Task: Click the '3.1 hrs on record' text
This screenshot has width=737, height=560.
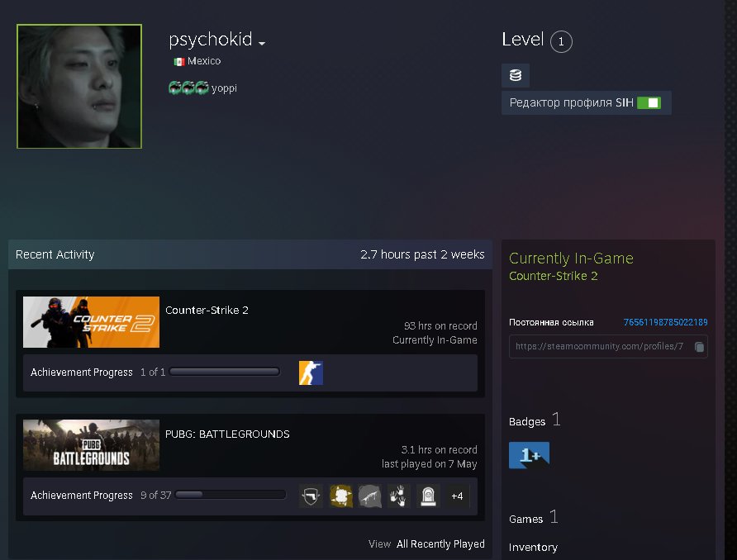Action: click(x=439, y=450)
